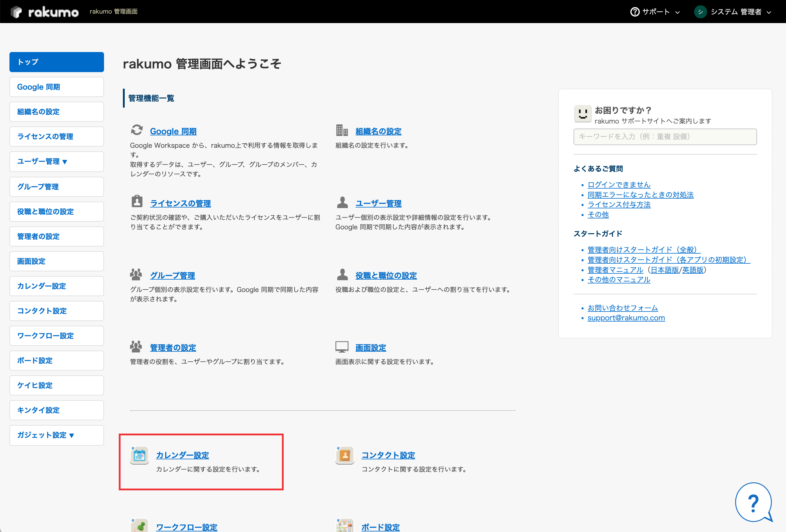Click the カレンダー設定 link in main list
Viewport: 786px width, 532px height.
tap(182, 455)
